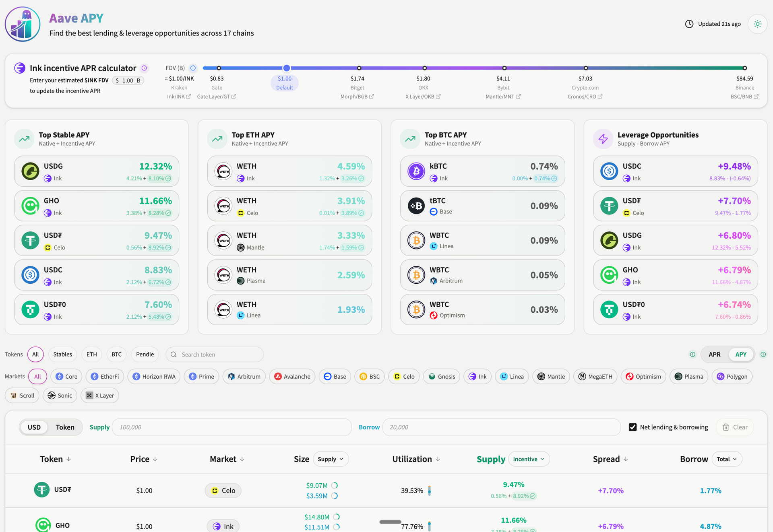
Task: Open the Supply Incentive dropdown
Action: 529,459
